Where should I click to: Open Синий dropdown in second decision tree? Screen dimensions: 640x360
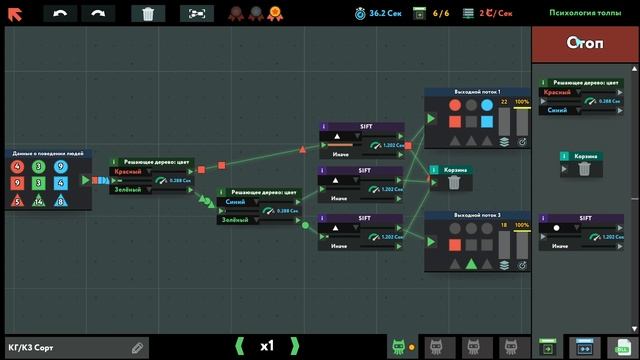(x=239, y=202)
